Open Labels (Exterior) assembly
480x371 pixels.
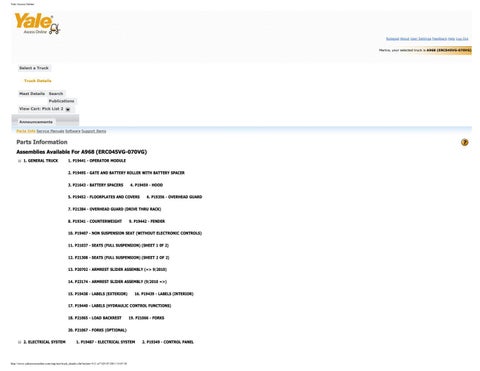click(98, 294)
